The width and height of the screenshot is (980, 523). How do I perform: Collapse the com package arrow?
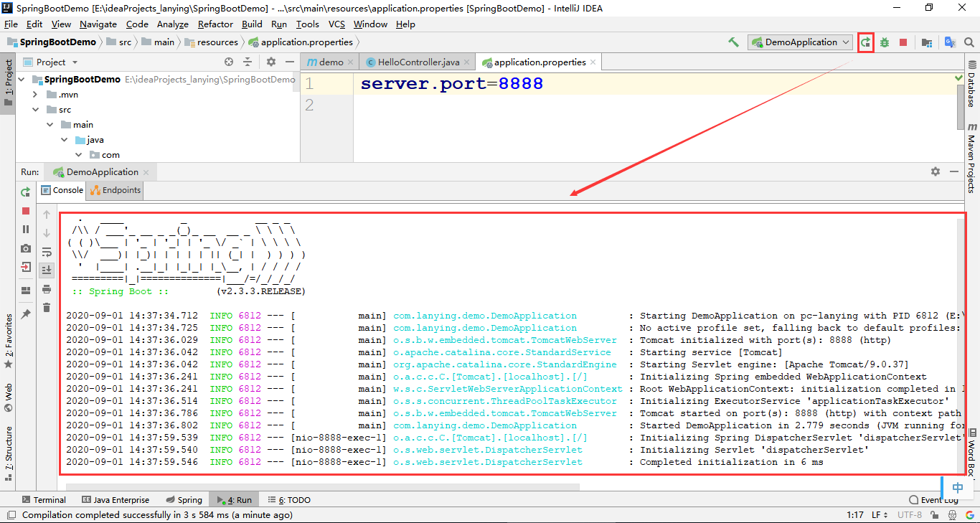click(x=79, y=155)
